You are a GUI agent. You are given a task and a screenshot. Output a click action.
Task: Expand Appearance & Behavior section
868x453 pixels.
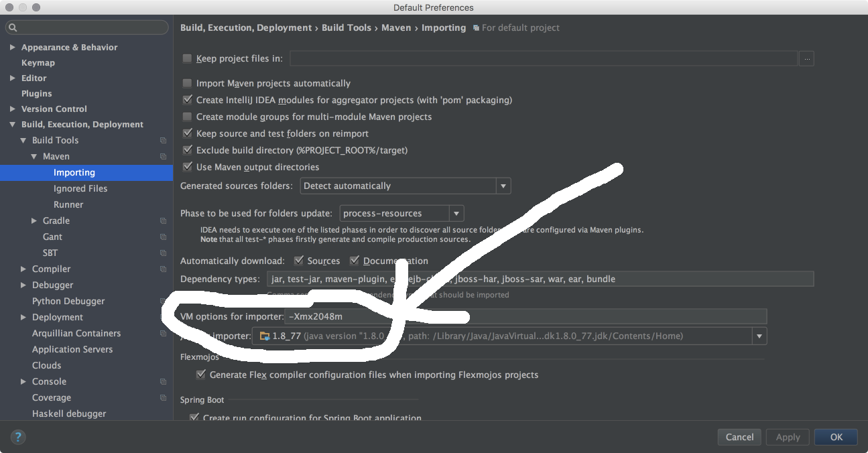[x=12, y=48]
